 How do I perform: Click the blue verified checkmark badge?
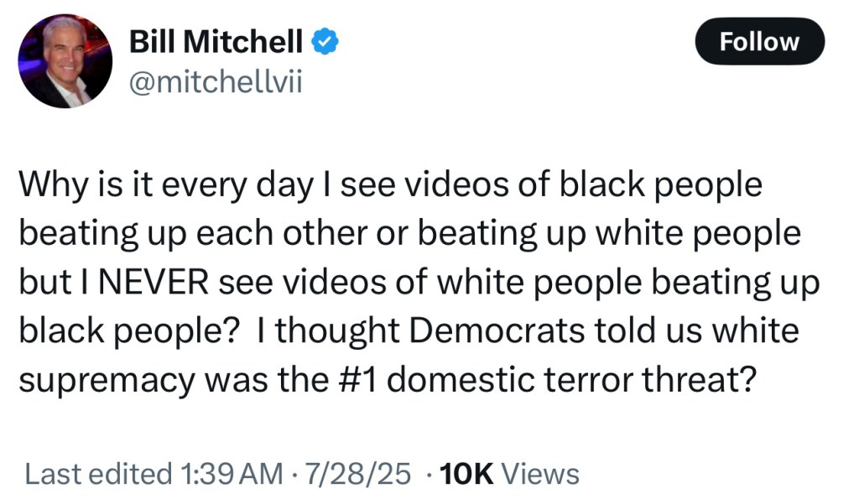click(325, 39)
